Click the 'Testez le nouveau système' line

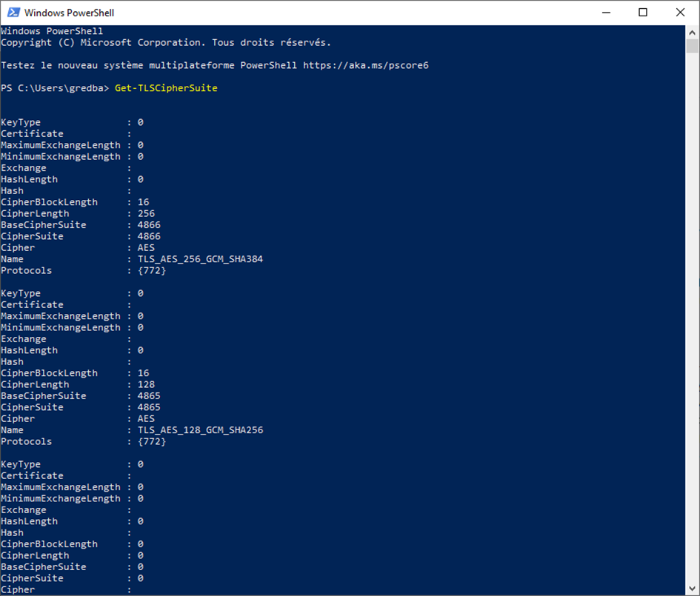pos(215,65)
